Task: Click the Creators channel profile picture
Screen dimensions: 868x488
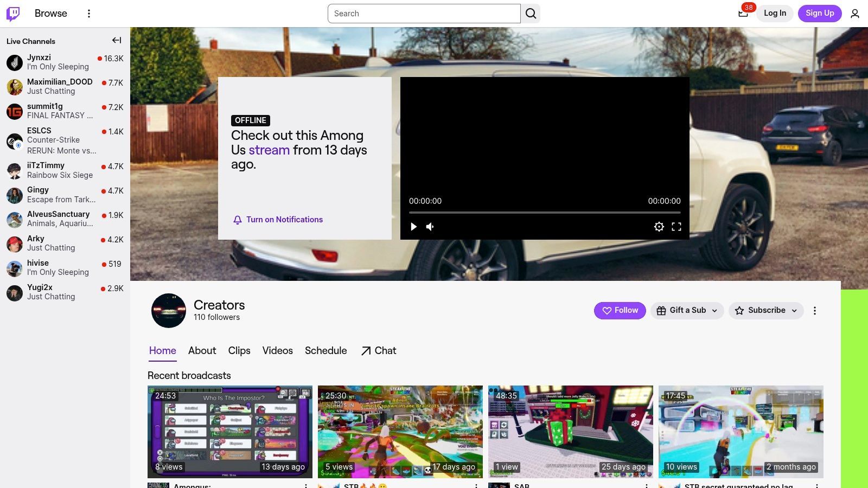Action: pos(169,311)
